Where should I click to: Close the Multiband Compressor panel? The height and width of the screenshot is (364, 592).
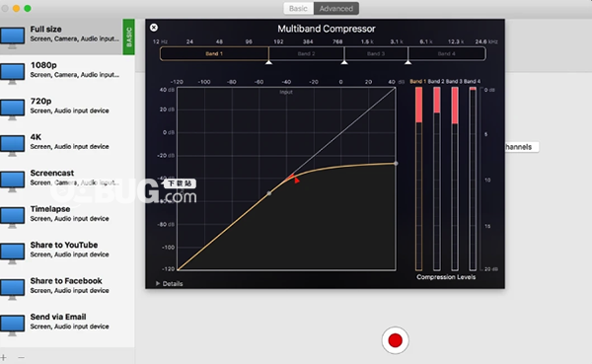[154, 28]
